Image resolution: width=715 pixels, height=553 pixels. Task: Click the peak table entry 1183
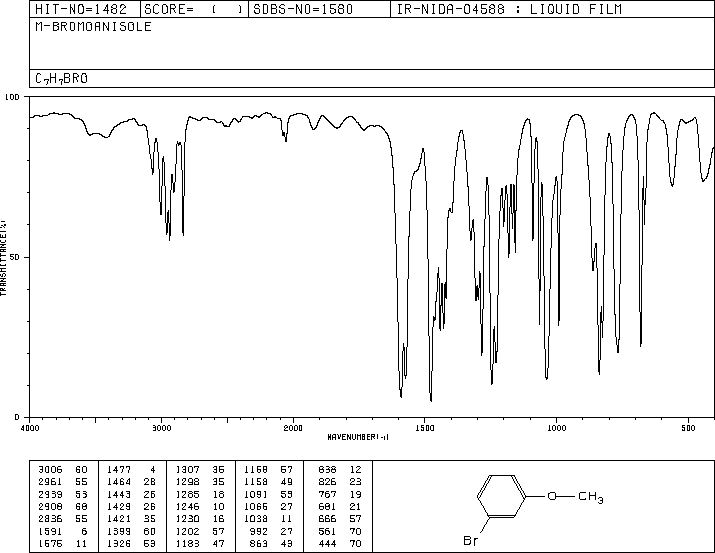pyautogui.click(x=187, y=544)
